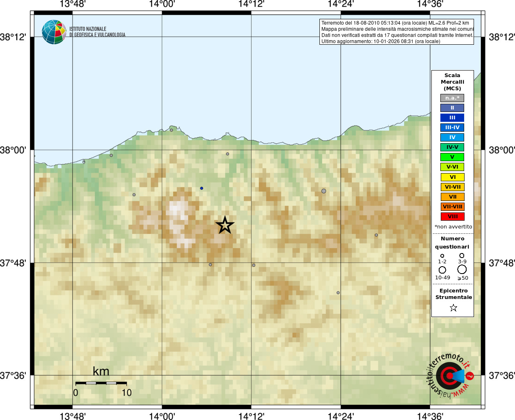Click the VII-VIII legend swatch
This screenshot has width=515, height=420.
(452, 207)
